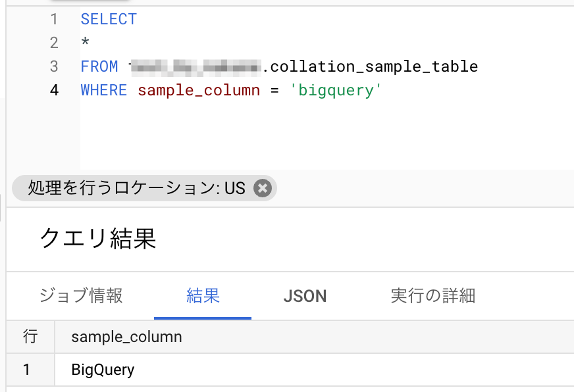Click the asterisk on line 2
Viewport: 574px width, 392px height.
point(85,43)
